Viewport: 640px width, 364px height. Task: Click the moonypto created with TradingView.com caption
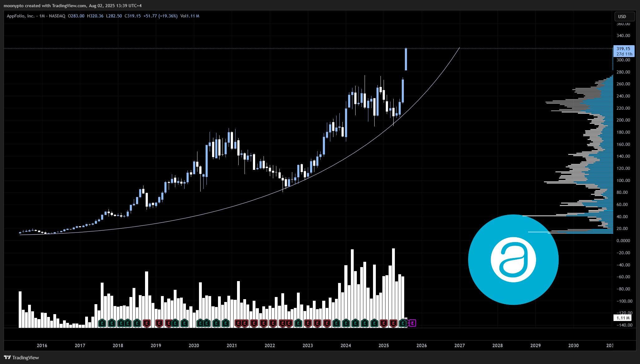(x=73, y=6)
